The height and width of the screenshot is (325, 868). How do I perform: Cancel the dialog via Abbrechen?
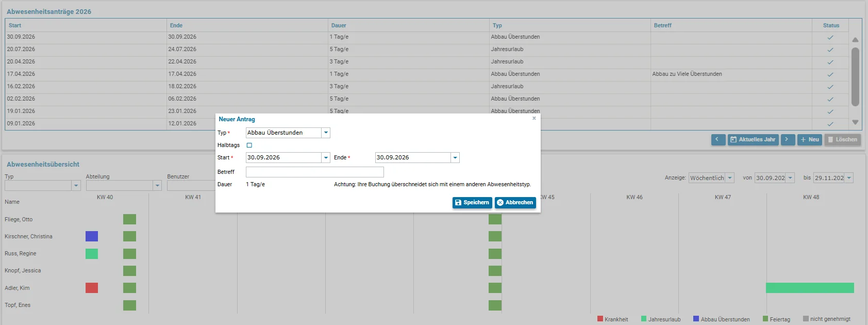pos(515,203)
